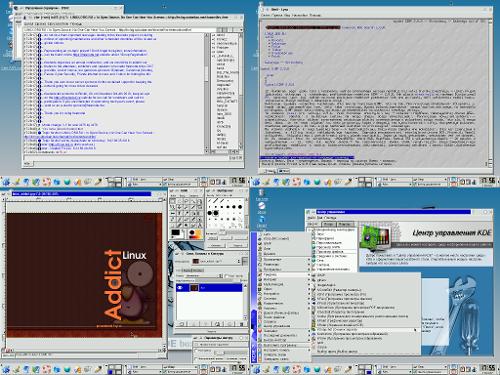Click the Close button in Brush Selection dialog

coord(237,245)
